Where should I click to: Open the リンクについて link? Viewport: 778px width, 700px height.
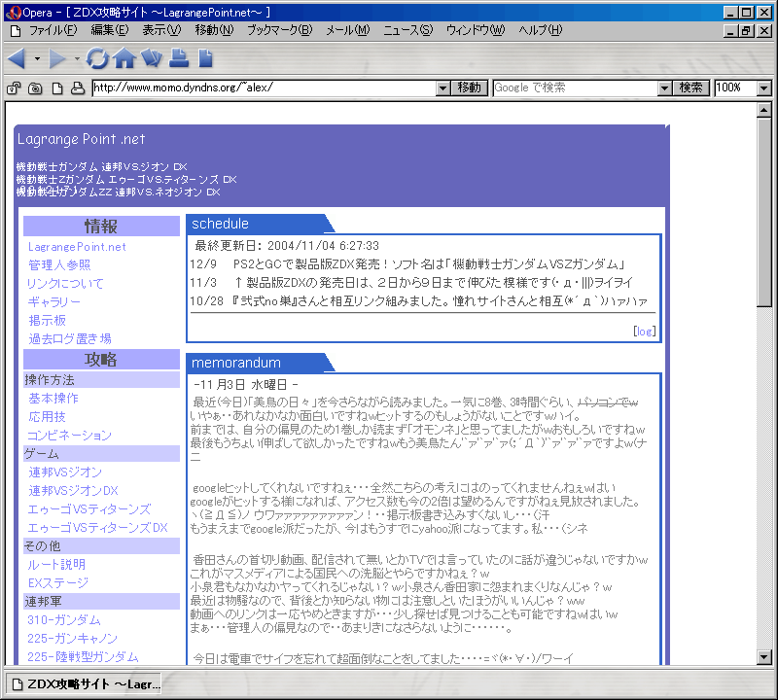click(x=65, y=284)
